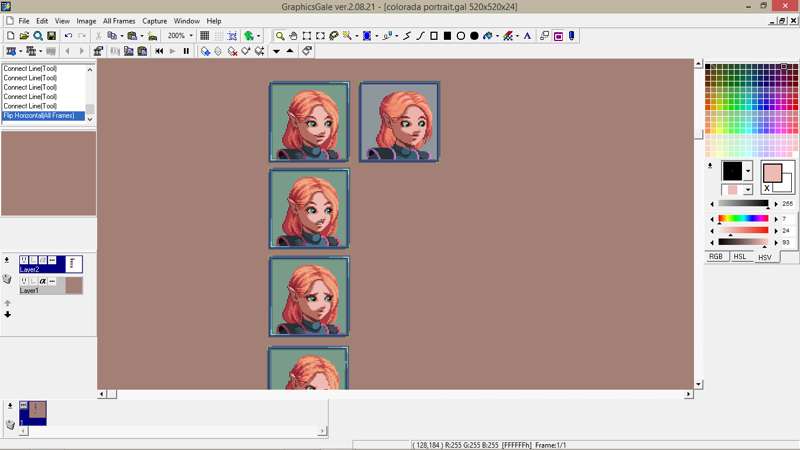Open a file with the folder icon
Image resolution: width=800 pixels, height=450 pixels.
24,36
